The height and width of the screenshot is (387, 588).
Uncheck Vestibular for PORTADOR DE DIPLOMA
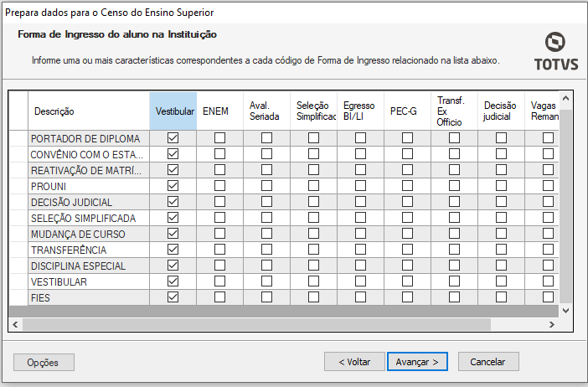173,138
